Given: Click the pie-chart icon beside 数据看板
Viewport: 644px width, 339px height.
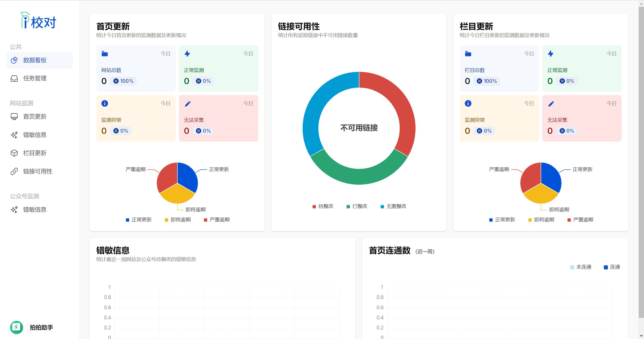Looking at the screenshot, I should 14,60.
